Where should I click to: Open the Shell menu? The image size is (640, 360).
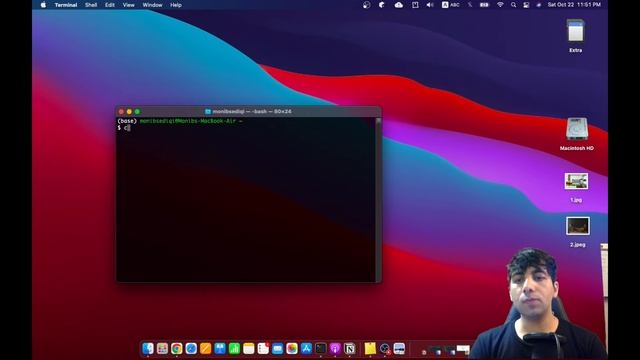(x=91, y=5)
